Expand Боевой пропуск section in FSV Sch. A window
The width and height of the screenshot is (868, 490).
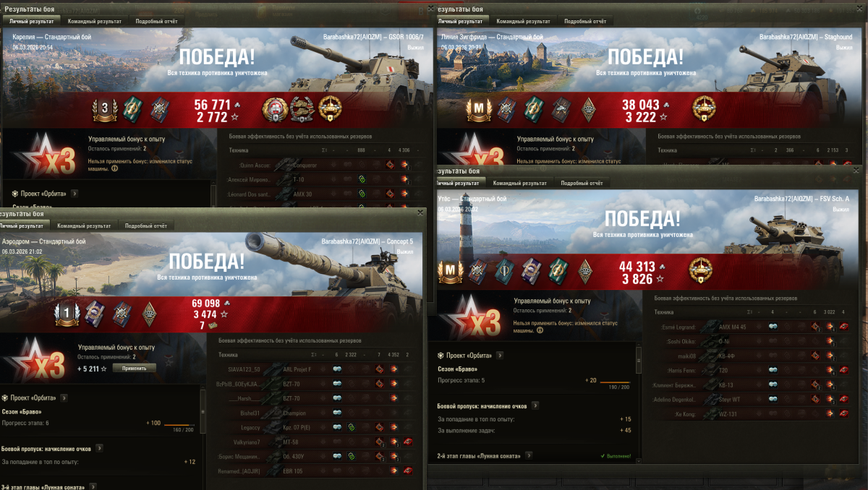point(531,405)
